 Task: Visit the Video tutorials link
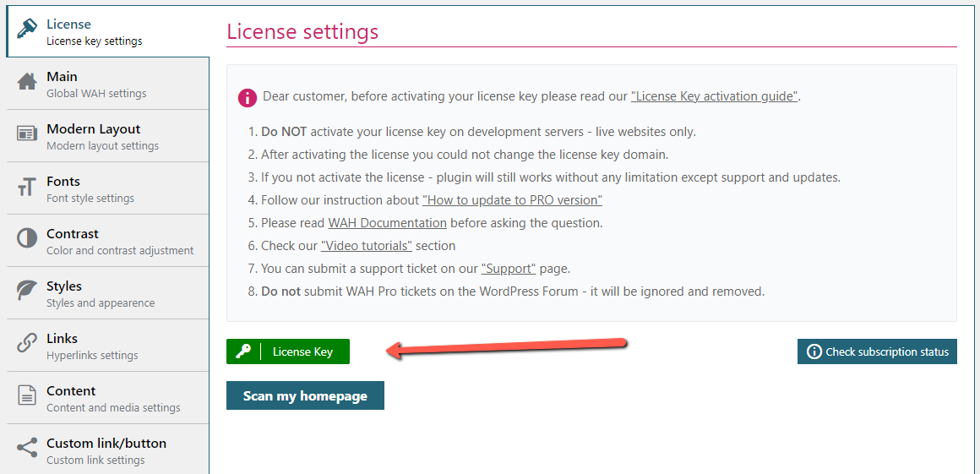tap(367, 245)
